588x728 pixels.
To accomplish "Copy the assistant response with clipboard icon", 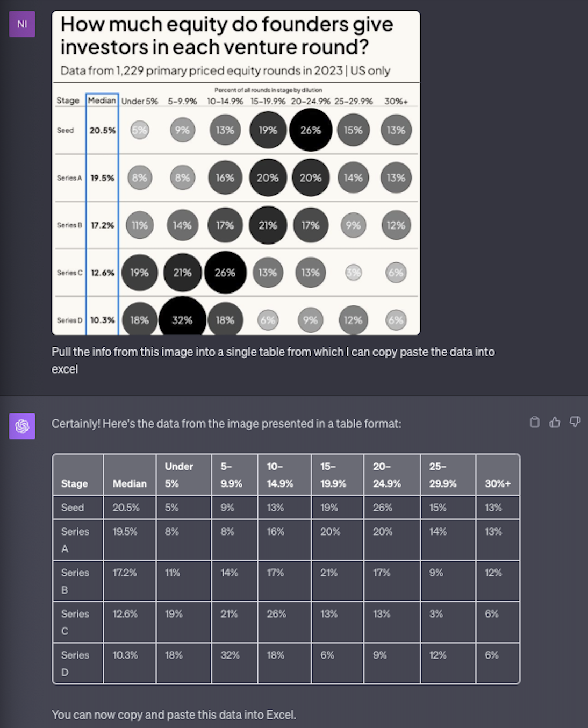I will (x=534, y=422).
